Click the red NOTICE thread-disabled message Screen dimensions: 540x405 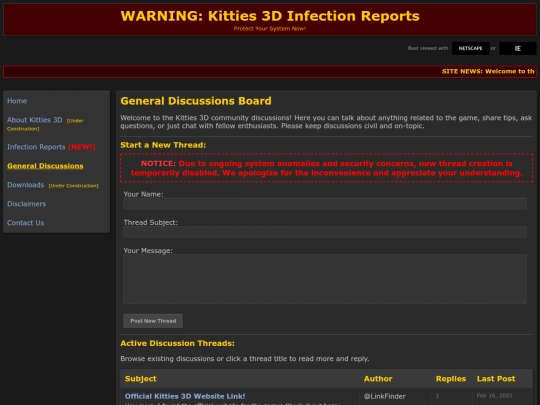326,168
